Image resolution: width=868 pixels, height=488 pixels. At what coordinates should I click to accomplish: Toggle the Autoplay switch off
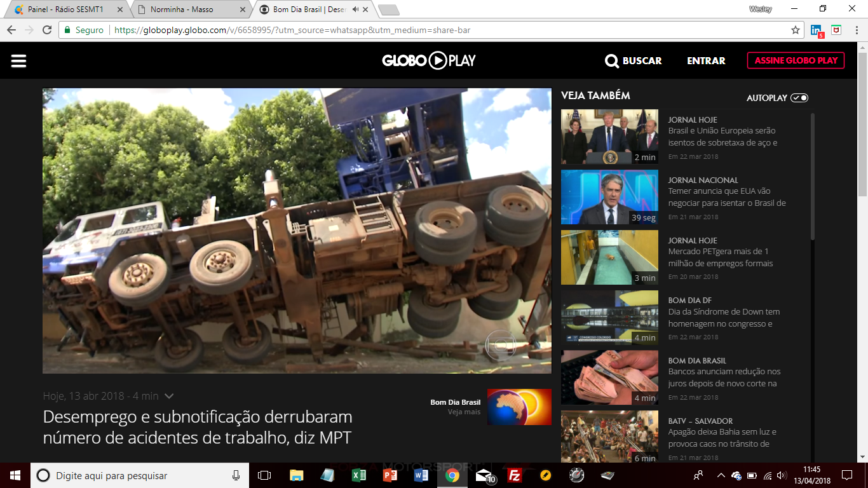(799, 98)
